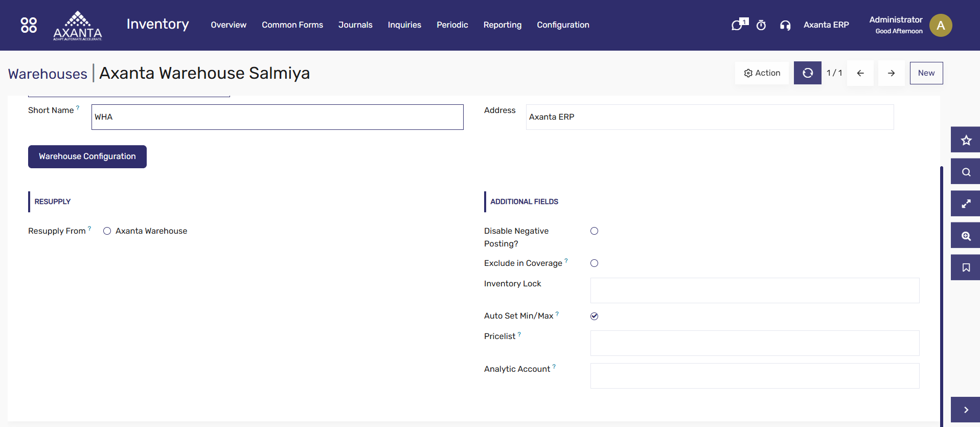Uncheck Auto Set Min/Max checkbox

[594, 316]
